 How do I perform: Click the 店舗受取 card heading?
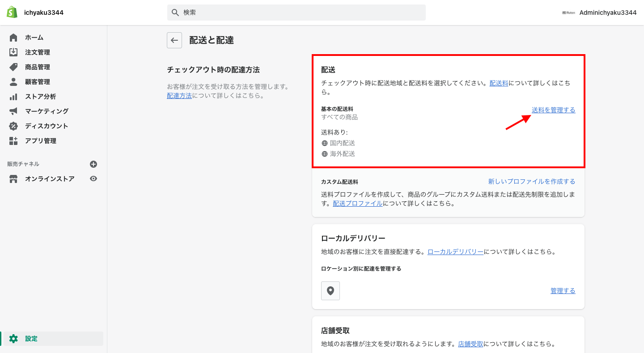click(335, 331)
